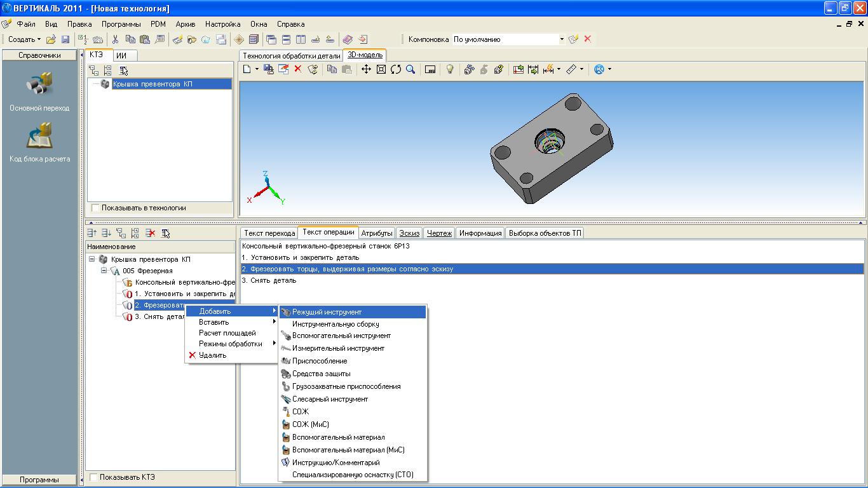The image size is (868, 488).
Task: Choose СОЖ (МиС) from submenu
Action: [353, 424]
